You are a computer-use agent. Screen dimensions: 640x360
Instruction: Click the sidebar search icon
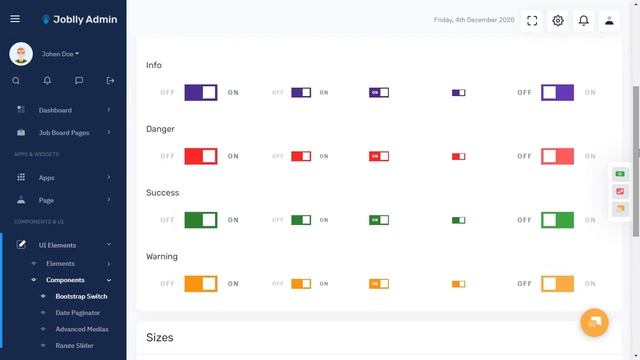coord(16,81)
